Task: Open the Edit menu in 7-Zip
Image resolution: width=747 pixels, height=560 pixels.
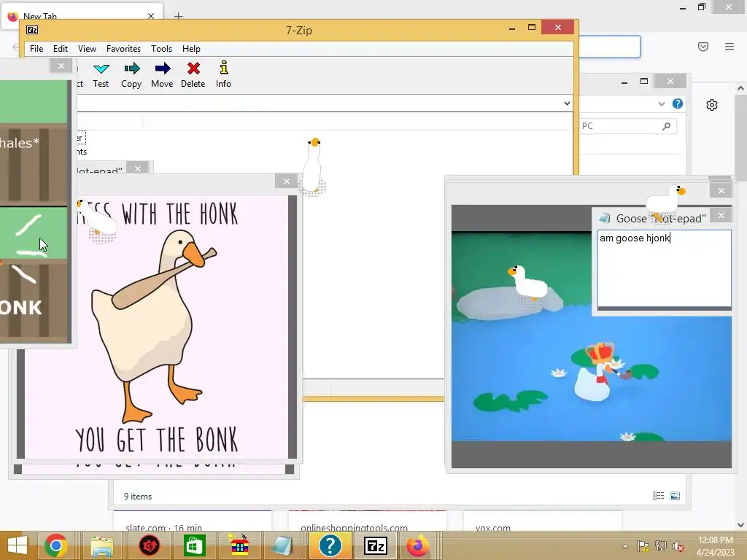Action: coord(60,49)
